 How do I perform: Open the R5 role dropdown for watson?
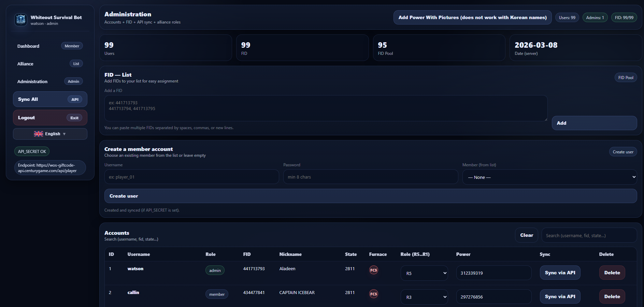pos(424,273)
